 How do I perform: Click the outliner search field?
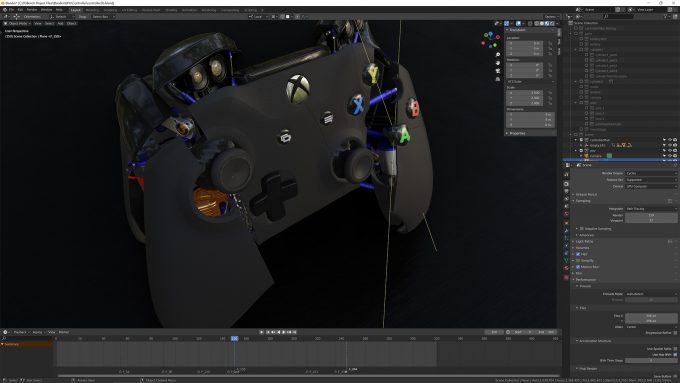pos(618,16)
